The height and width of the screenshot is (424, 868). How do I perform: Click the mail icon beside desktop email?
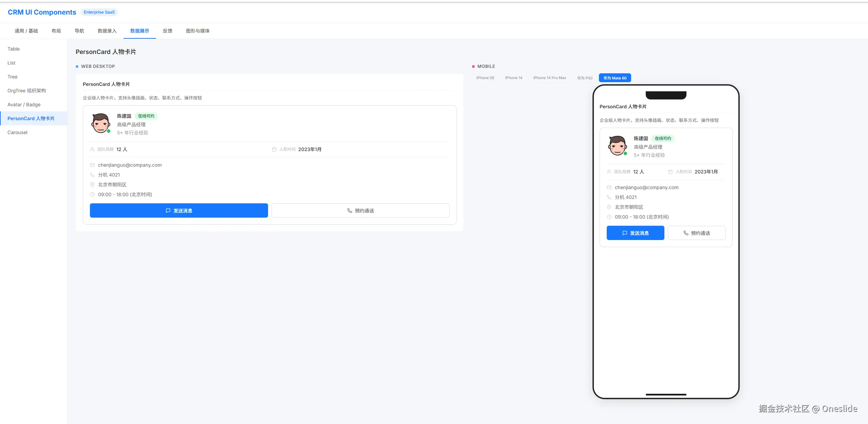coord(92,165)
